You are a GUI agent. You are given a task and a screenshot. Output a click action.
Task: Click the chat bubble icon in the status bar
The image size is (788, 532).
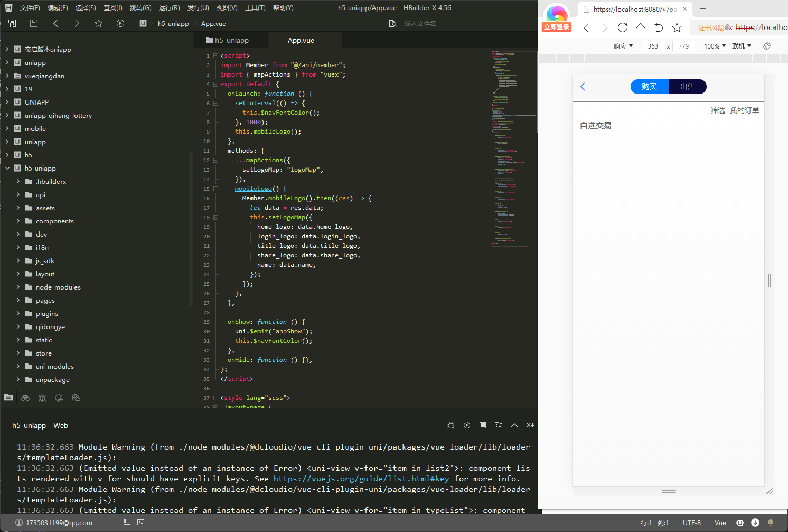click(x=740, y=522)
